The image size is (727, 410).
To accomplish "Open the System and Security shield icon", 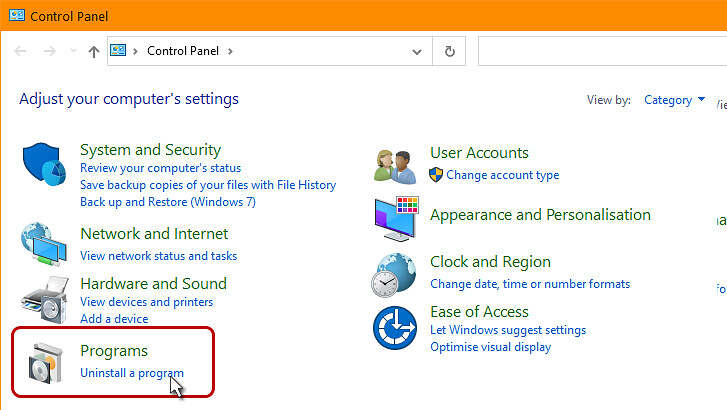I will click(x=45, y=164).
